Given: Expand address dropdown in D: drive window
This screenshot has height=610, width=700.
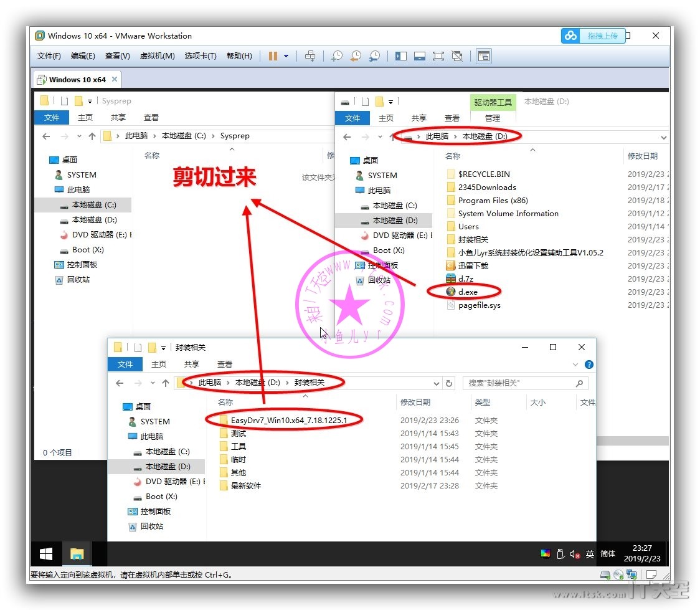Looking at the screenshot, I should coord(663,137).
